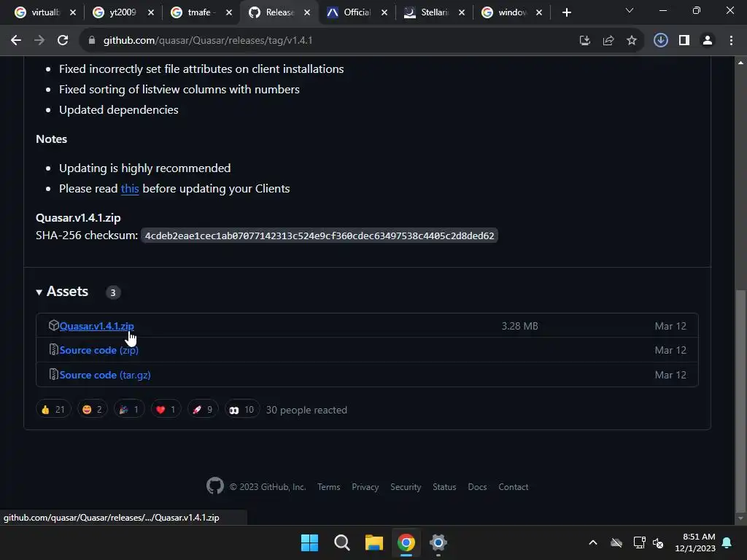Open the Docs footer link
Screen dimensions: 747x560
click(477, 487)
